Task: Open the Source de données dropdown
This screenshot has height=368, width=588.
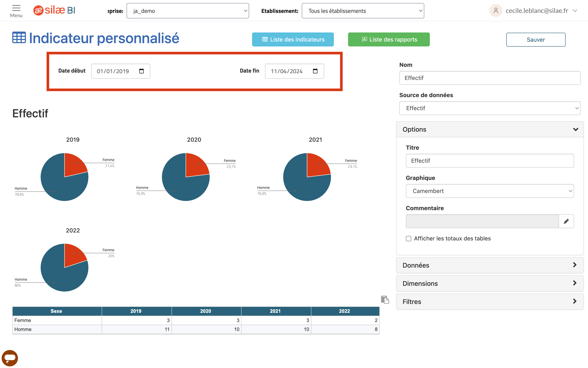Action: click(x=490, y=108)
